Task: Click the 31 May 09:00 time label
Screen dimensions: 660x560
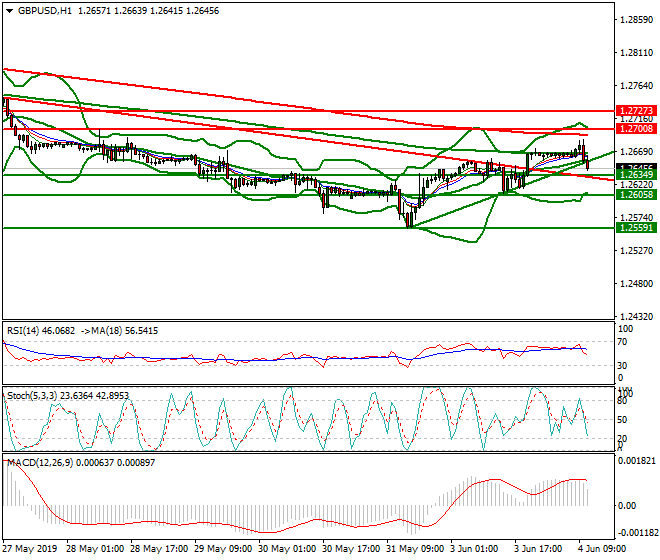Action: (415, 549)
